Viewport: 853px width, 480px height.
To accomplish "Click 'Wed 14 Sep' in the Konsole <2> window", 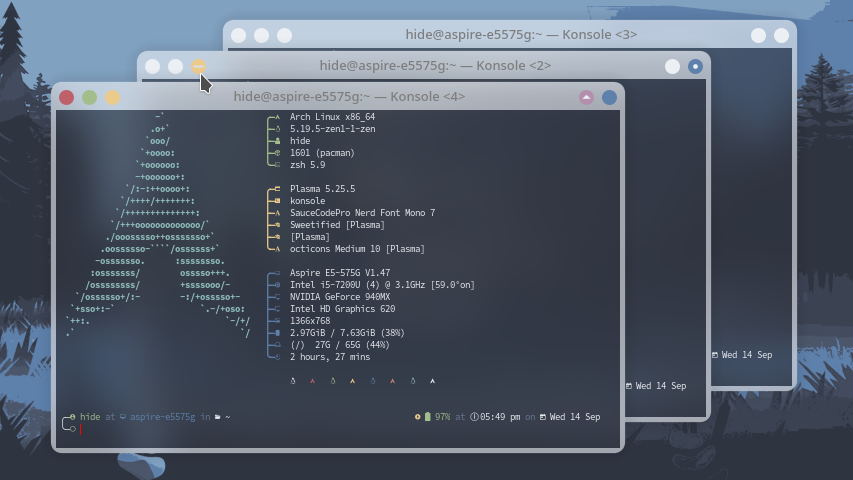I will click(x=661, y=386).
